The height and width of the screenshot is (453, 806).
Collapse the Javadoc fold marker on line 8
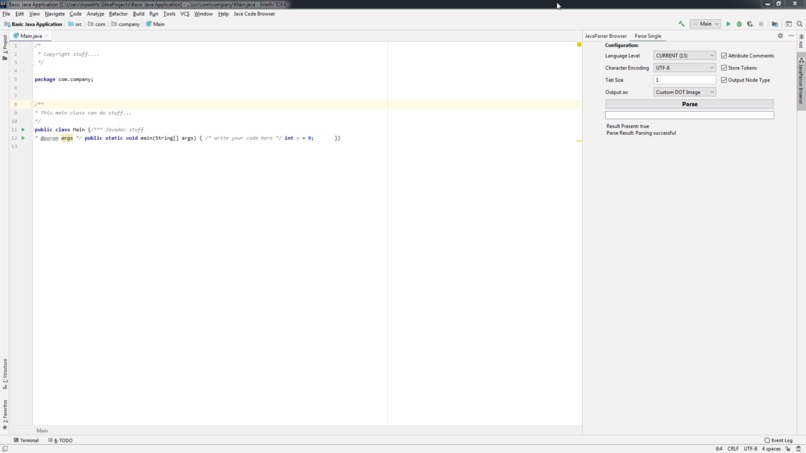[x=32, y=104]
